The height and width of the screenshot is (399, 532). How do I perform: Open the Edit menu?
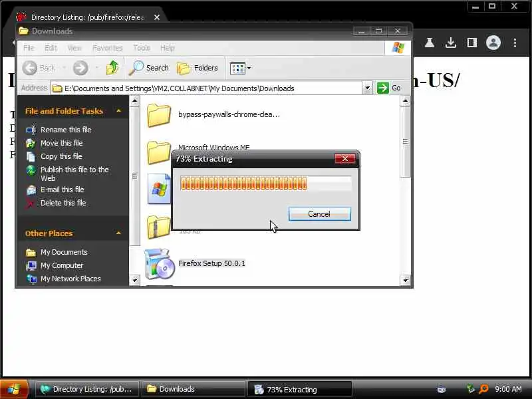pyautogui.click(x=51, y=48)
